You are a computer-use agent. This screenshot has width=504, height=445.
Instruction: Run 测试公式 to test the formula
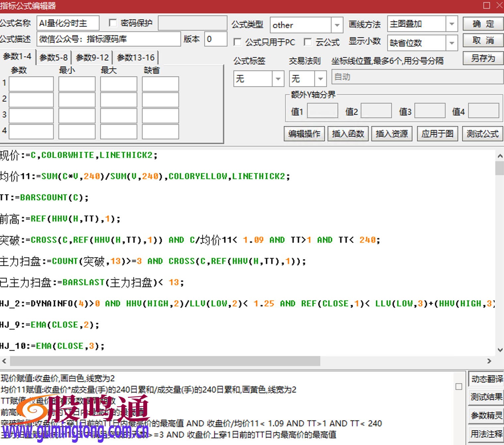point(482,134)
